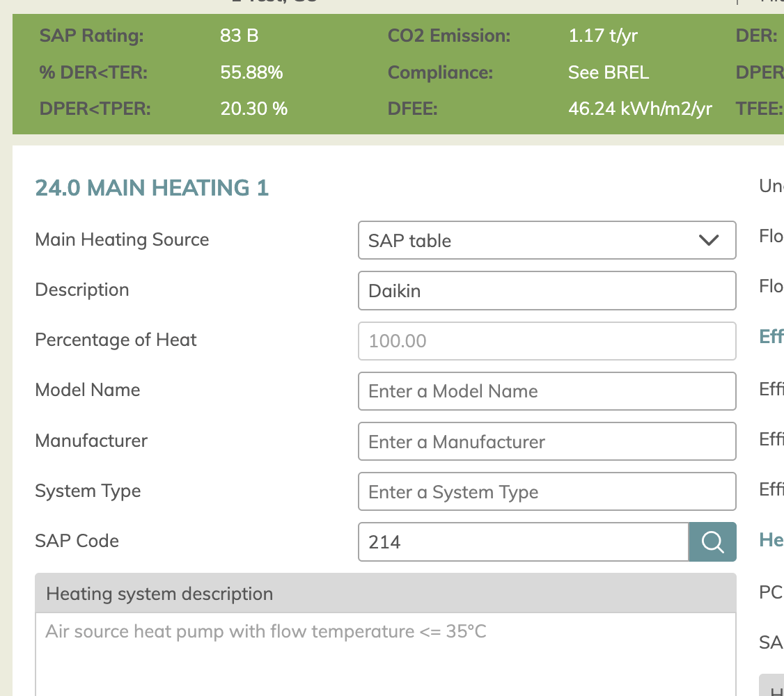The image size is (784, 696).
Task: Click the SAP Code label text
Action: tap(77, 541)
